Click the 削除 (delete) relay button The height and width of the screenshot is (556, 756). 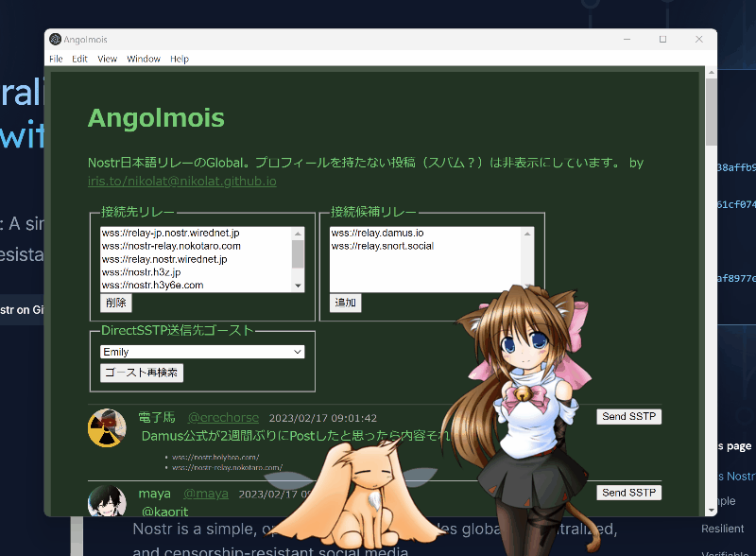(x=115, y=303)
